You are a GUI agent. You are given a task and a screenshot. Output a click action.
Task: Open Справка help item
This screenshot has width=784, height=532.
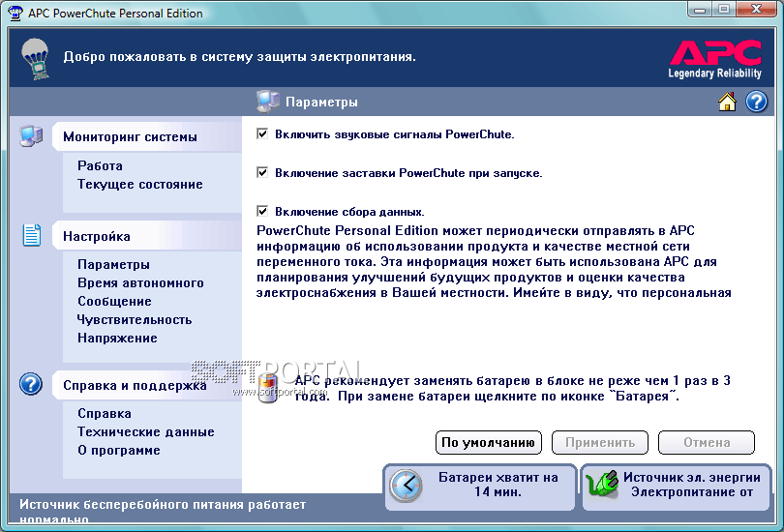point(105,413)
